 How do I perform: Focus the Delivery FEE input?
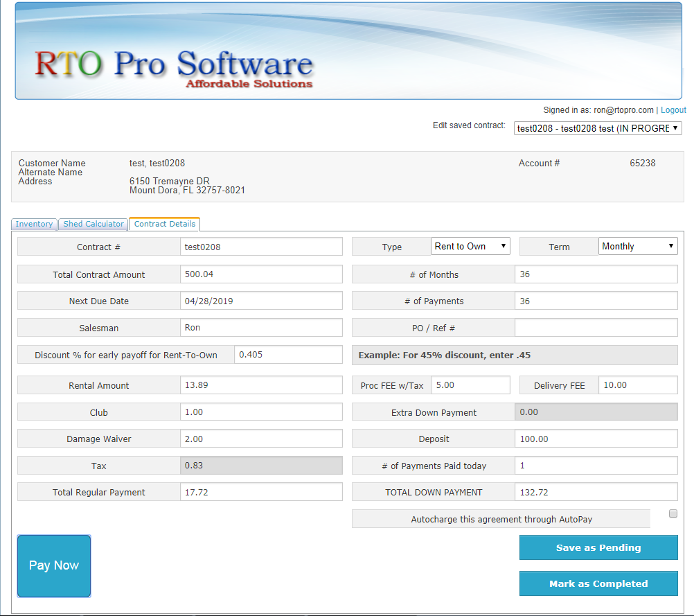pyautogui.click(x=637, y=385)
